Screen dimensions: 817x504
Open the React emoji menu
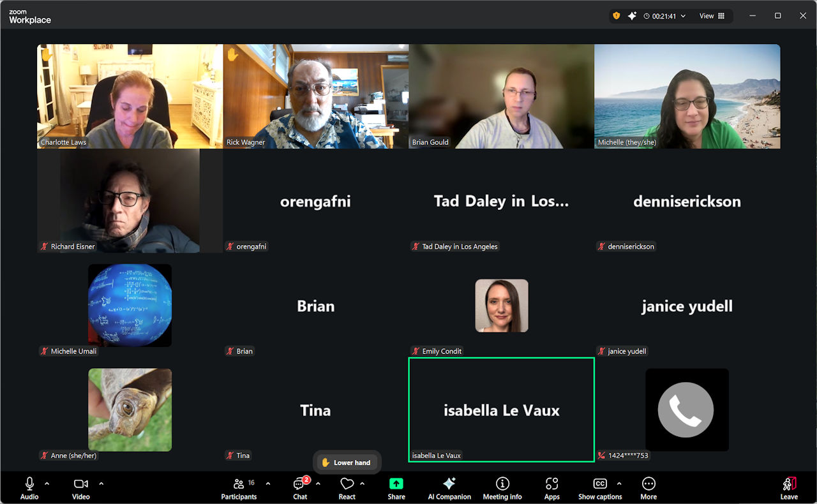347,488
